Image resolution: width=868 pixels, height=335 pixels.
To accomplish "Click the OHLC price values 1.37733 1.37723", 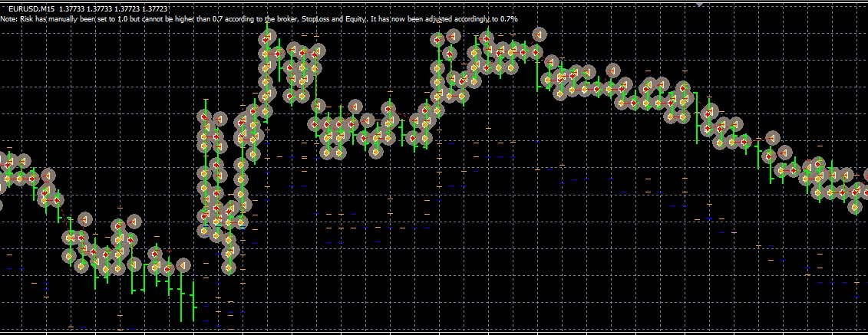I will pos(114,9).
